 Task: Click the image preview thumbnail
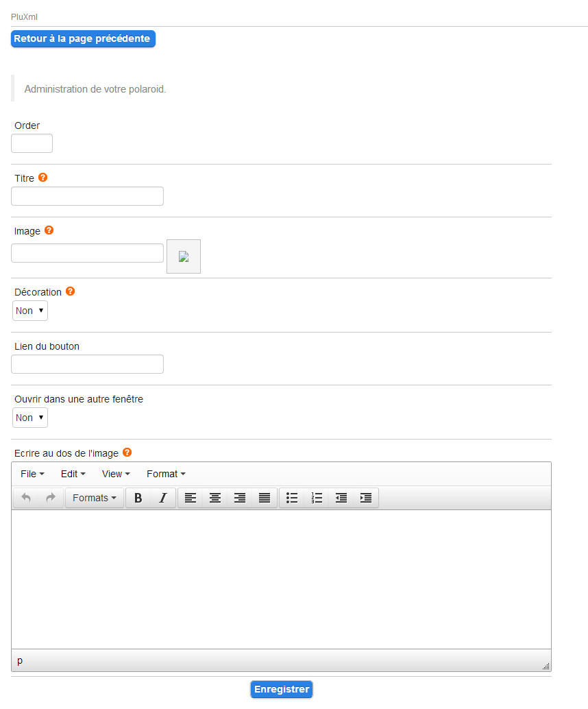pos(184,256)
